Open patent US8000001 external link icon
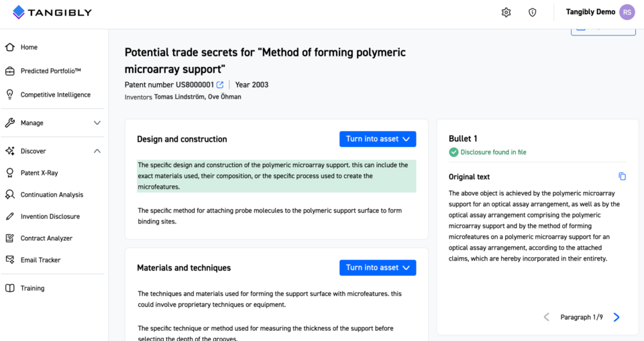The width and height of the screenshot is (644, 341). [x=220, y=85]
